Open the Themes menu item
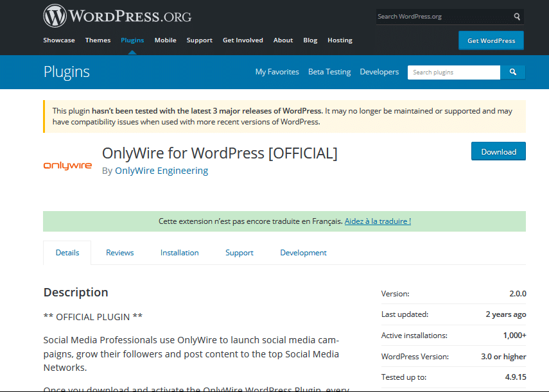Viewport: 549px width, 392px height. tap(98, 40)
